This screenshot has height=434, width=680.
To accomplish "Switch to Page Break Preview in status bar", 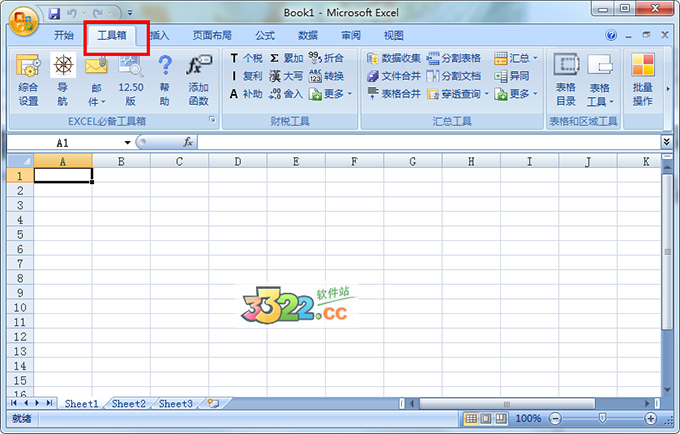I will click(501, 418).
